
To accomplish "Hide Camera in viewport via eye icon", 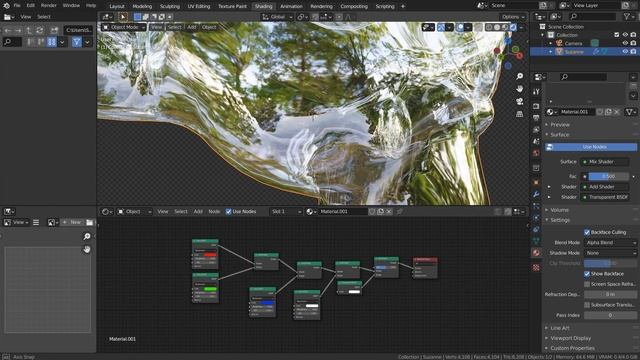I will pos(625,43).
